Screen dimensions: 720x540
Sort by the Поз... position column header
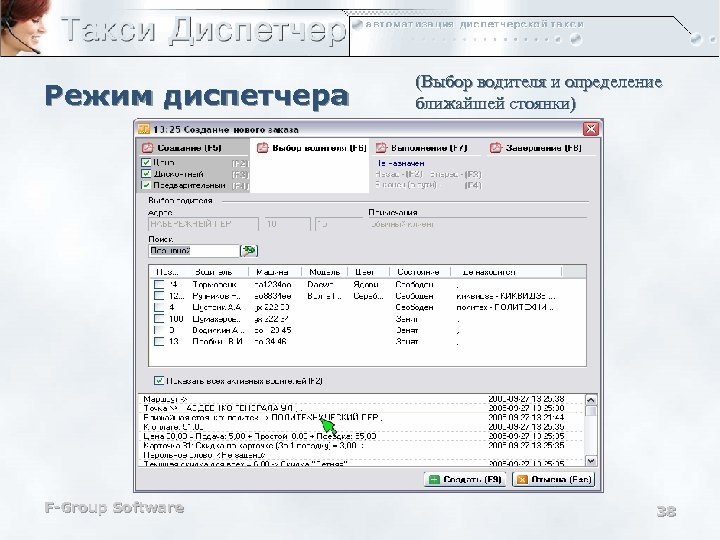[x=167, y=272]
